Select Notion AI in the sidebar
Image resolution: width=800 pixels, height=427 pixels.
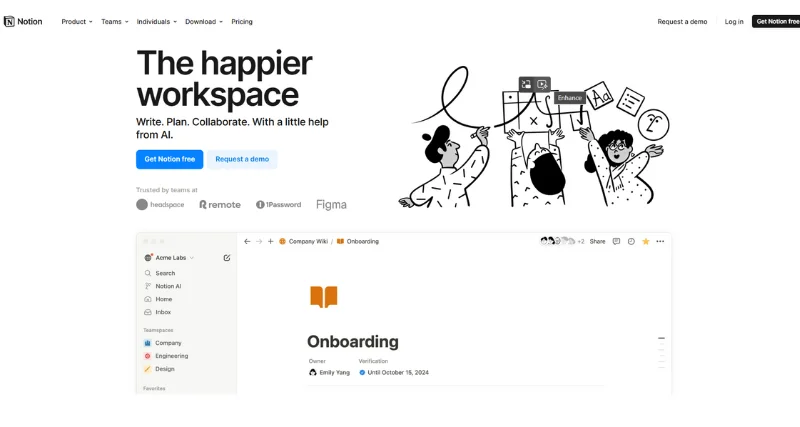(x=168, y=286)
